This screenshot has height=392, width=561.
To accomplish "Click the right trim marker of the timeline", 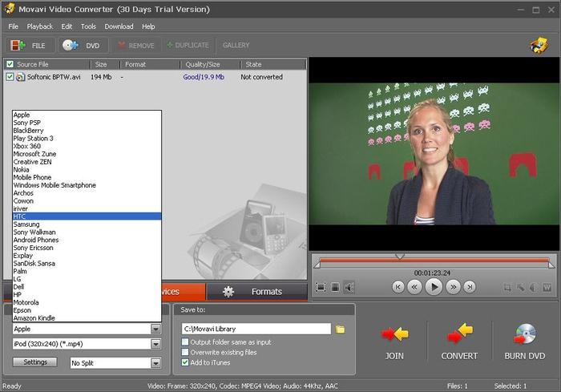I will 551,265.
